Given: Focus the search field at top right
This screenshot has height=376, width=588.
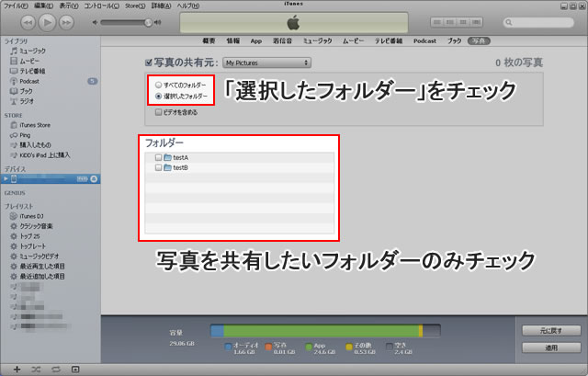Looking at the screenshot, I should point(538,22).
